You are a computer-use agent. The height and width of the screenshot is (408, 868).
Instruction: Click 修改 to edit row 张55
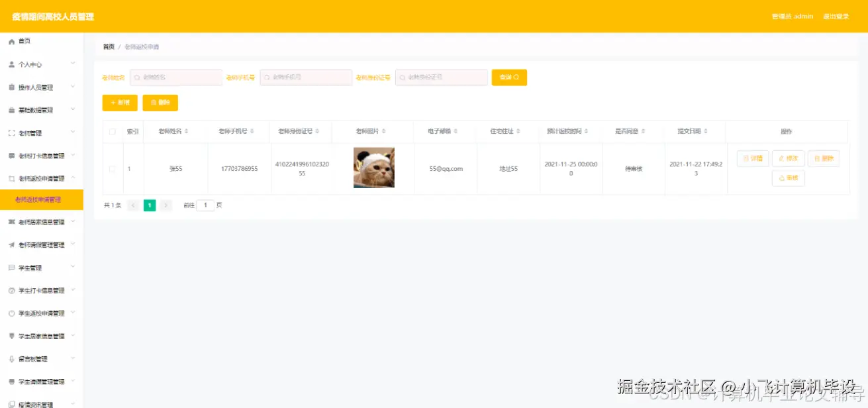(x=788, y=159)
